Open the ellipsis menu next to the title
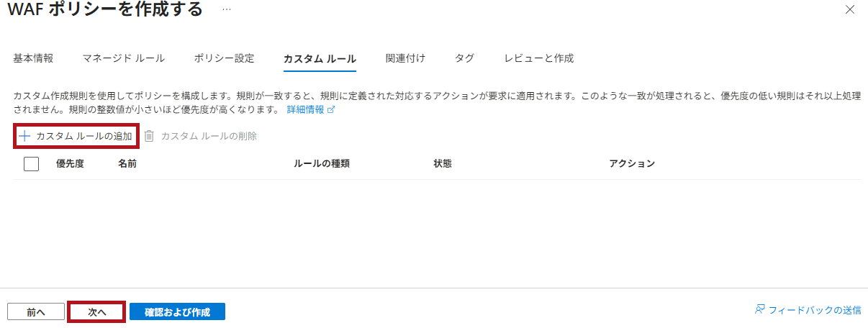868x328 pixels. [227, 9]
